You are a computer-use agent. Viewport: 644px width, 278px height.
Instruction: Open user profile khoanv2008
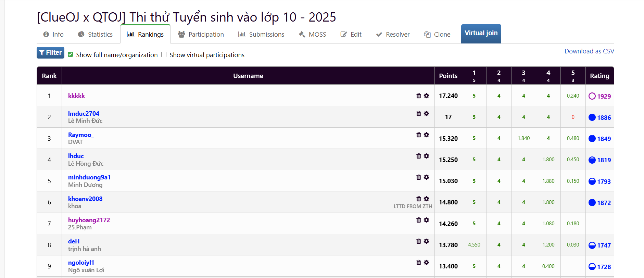click(x=85, y=199)
